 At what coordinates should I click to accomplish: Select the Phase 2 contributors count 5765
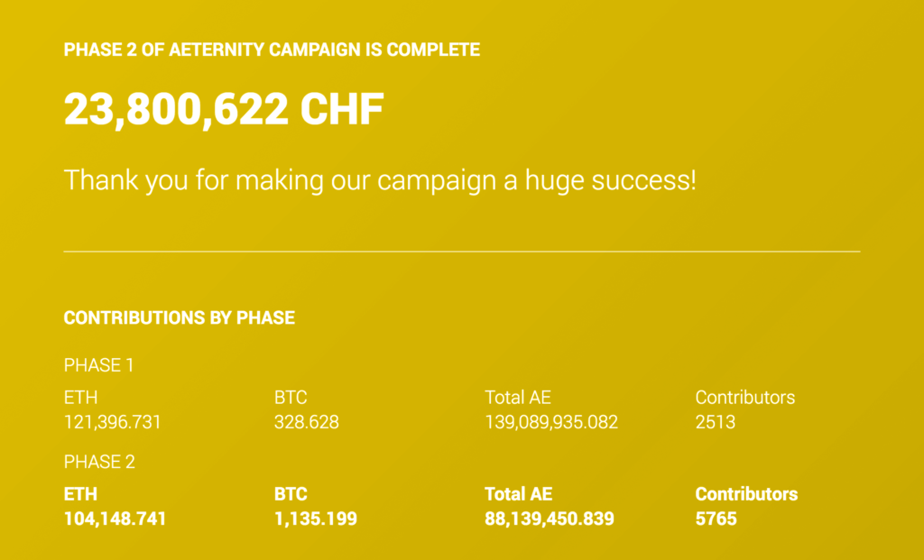(716, 519)
